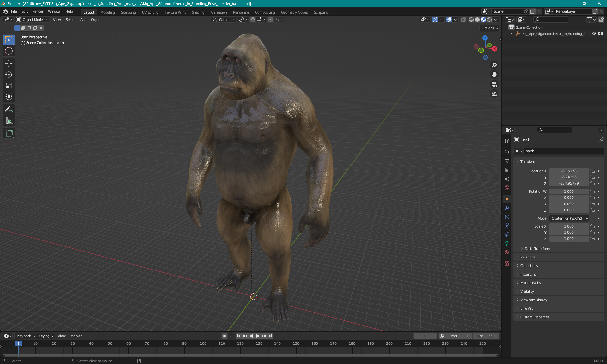Select the Select Box tool

tap(9, 40)
